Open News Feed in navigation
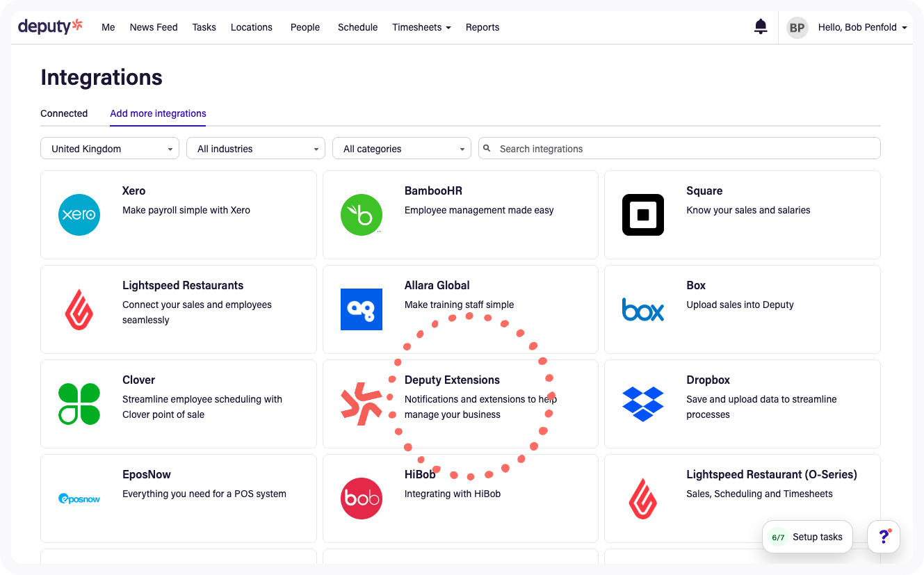The image size is (924, 575). tap(154, 27)
